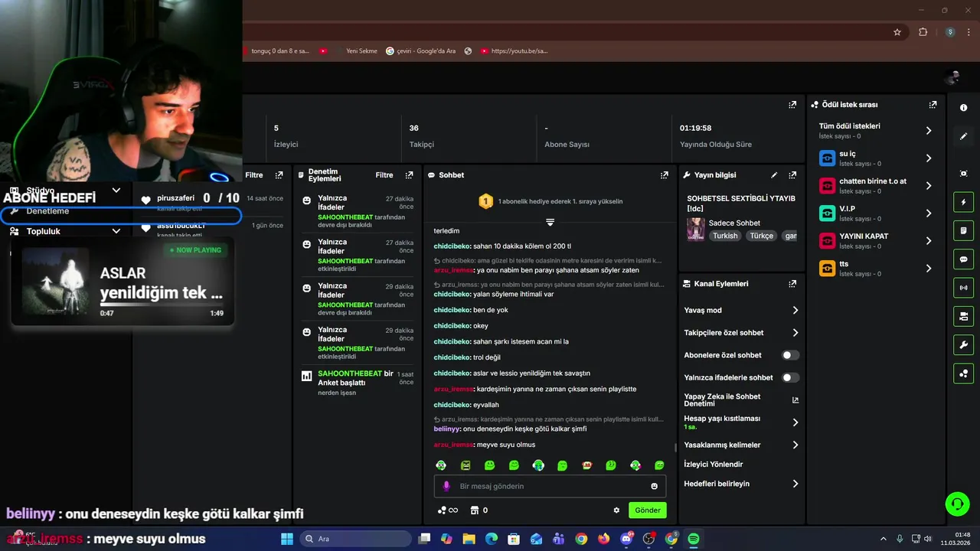Pop out the Denetim Eylemleri panel
Viewport: 980px width, 551px height.
click(410, 175)
